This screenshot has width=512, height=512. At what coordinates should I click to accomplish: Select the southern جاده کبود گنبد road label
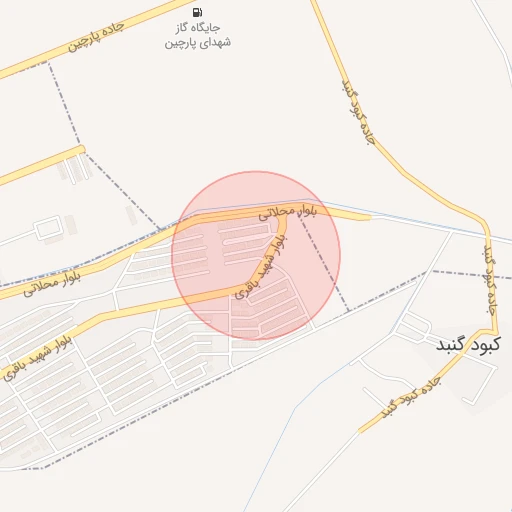(x=411, y=398)
